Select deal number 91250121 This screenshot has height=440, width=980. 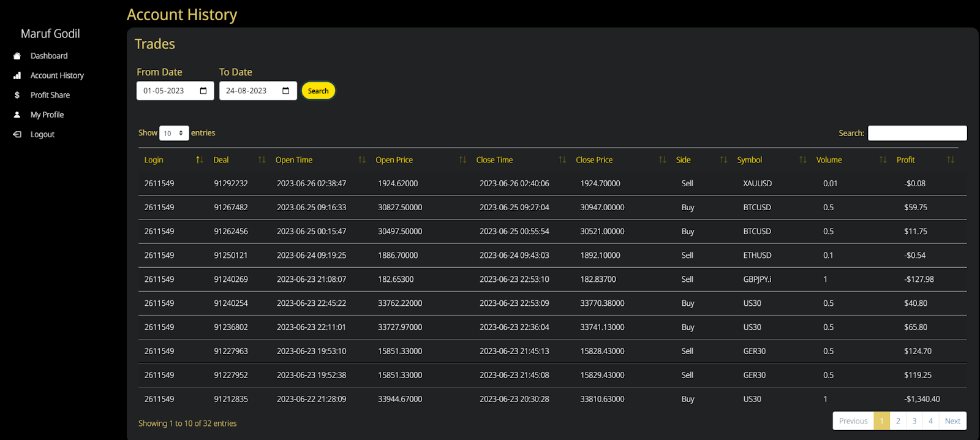[x=231, y=255]
